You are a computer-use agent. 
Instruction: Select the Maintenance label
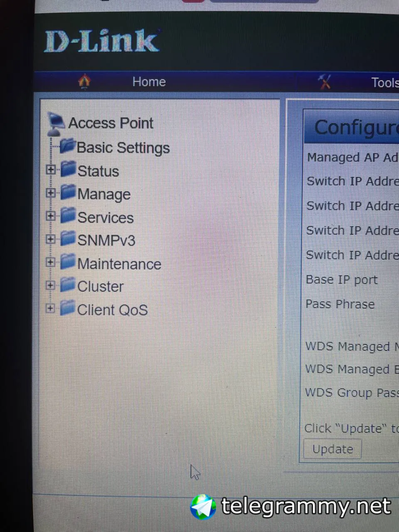(x=119, y=264)
